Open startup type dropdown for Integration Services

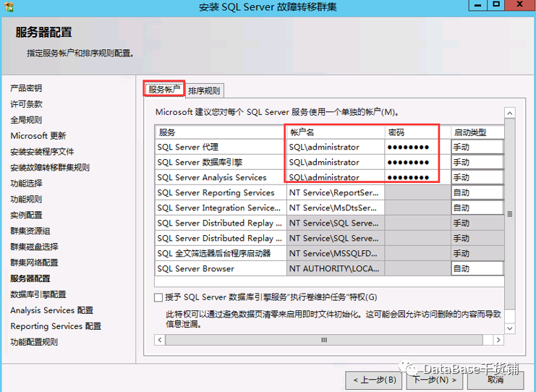[477, 208]
